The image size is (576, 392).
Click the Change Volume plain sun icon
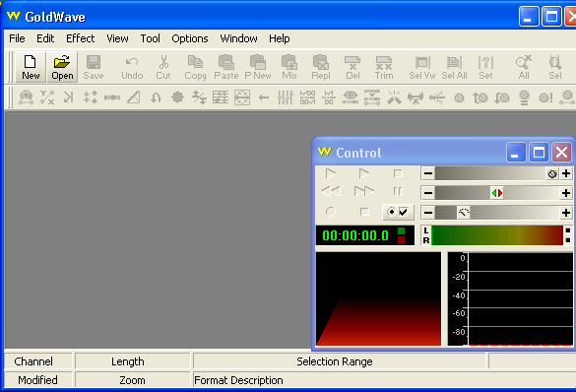[x=459, y=98]
